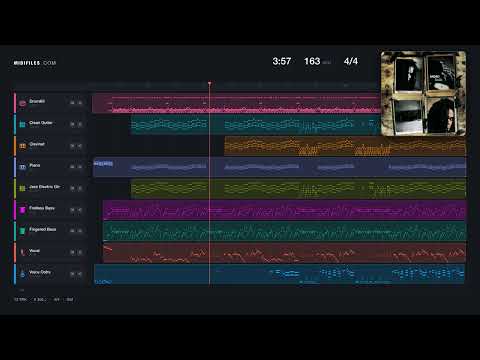This screenshot has width=480, height=360.
Task: Click the Jazz Electric Gtr track icon
Action: [x=23, y=188]
